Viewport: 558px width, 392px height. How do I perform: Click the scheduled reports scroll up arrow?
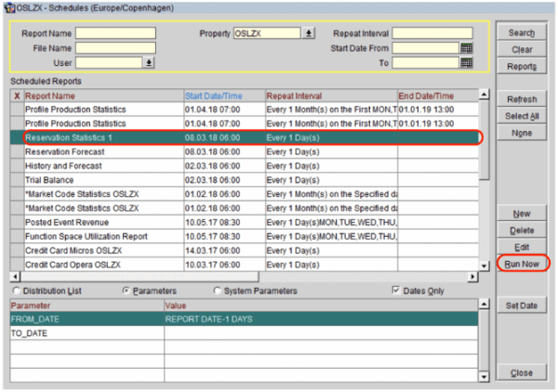point(484,94)
